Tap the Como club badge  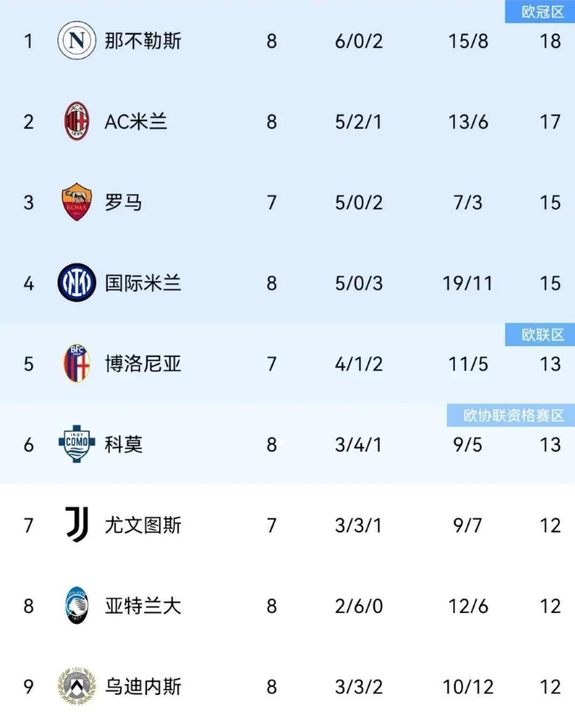point(76,444)
